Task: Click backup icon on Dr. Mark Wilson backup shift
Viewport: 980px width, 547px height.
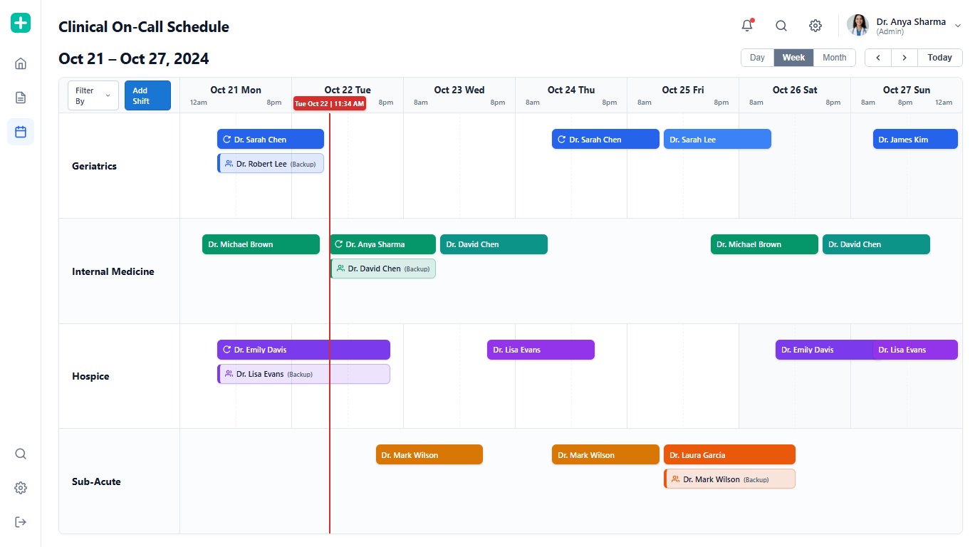Action: (675, 479)
